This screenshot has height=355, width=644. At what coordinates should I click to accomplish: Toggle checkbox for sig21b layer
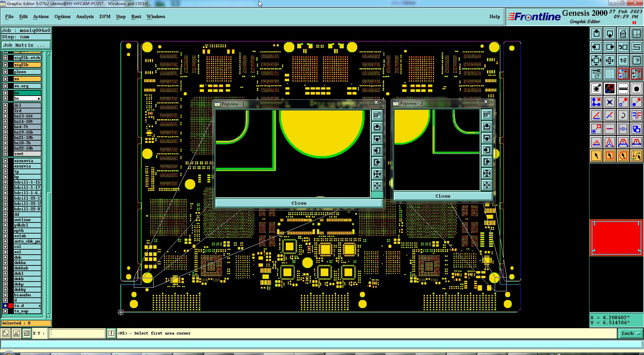pyautogui.click(x=5, y=65)
